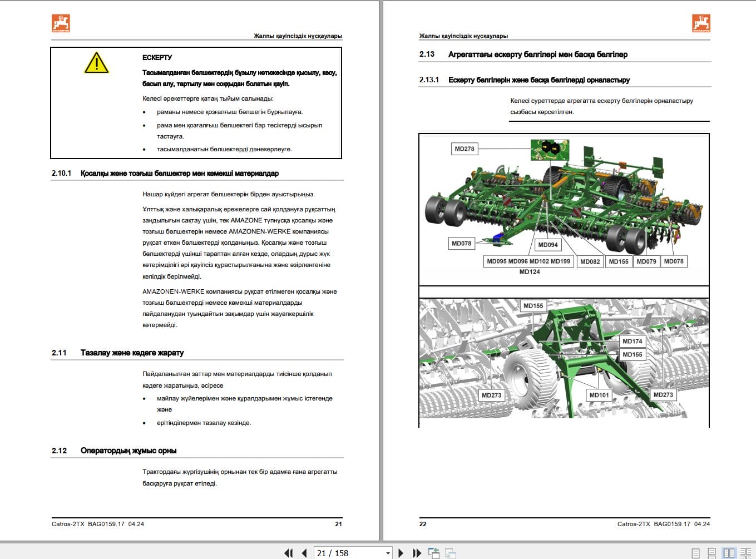Screen dimensions: 756x559
Task: Switch to single page layout
Action: [x=695, y=553]
